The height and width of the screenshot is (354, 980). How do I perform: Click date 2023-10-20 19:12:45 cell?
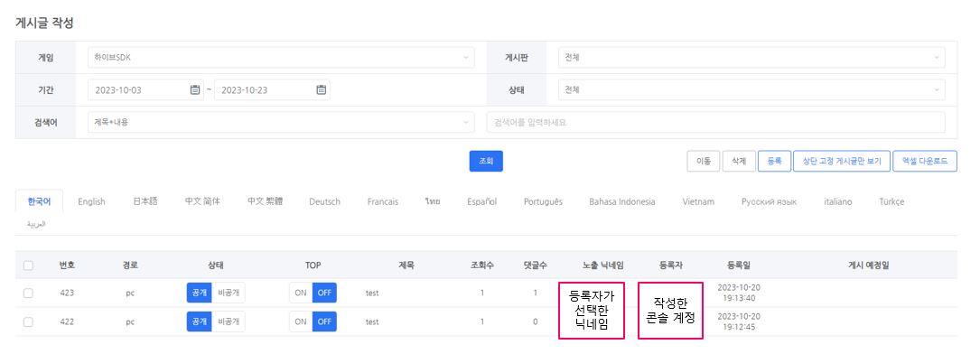click(x=739, y=321)
